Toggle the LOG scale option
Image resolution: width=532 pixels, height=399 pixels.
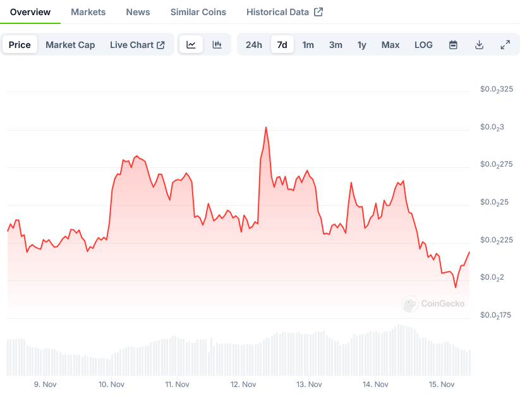(x=423, y=45)
